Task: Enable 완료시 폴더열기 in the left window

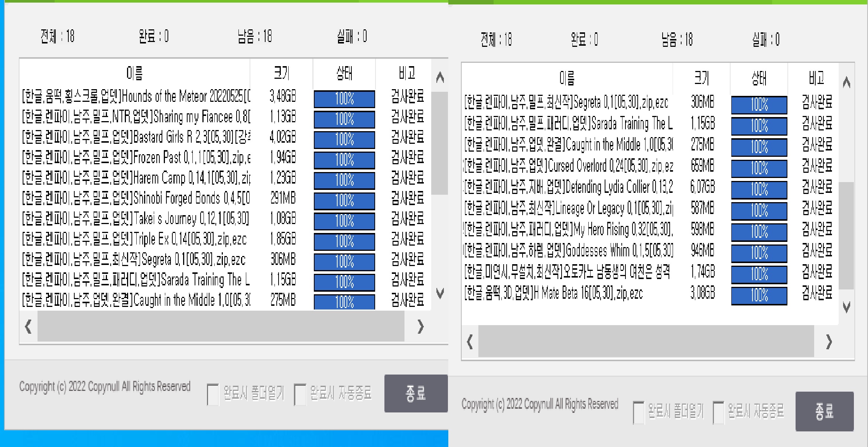Action: [213, 392]
